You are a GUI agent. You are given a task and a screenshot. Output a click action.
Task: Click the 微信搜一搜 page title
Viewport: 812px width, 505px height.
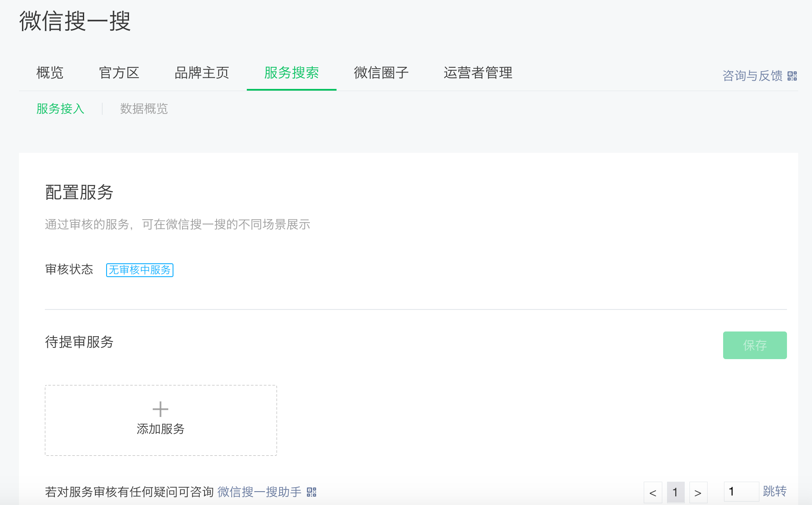pyautogui.click(x=75, y=21)
